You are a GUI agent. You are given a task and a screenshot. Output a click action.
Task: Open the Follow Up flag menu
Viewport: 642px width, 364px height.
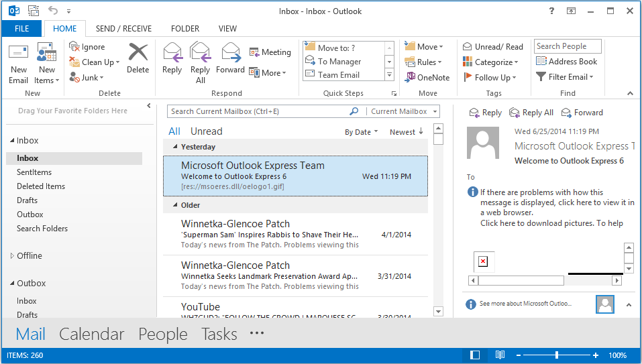tap(490, 77)
